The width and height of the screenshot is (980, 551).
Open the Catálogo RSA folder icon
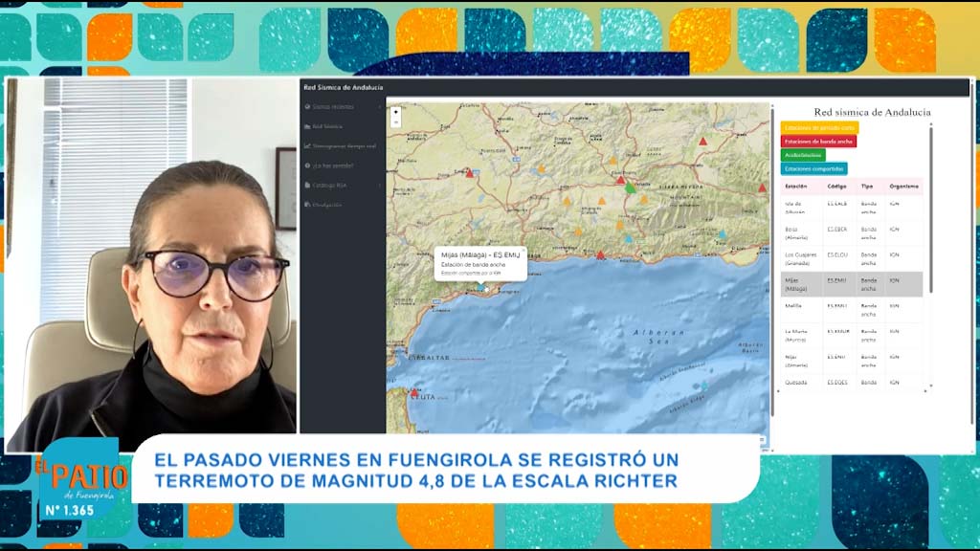[307, 185]
